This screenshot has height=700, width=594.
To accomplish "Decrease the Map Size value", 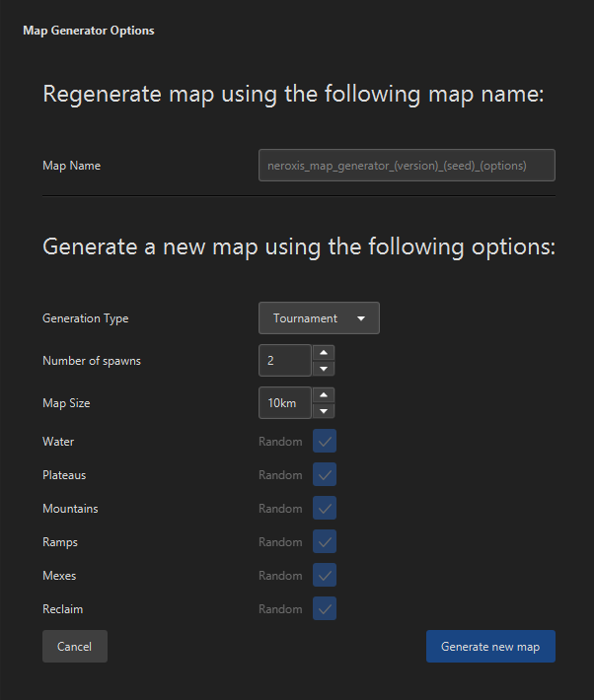I will [324, 411].
